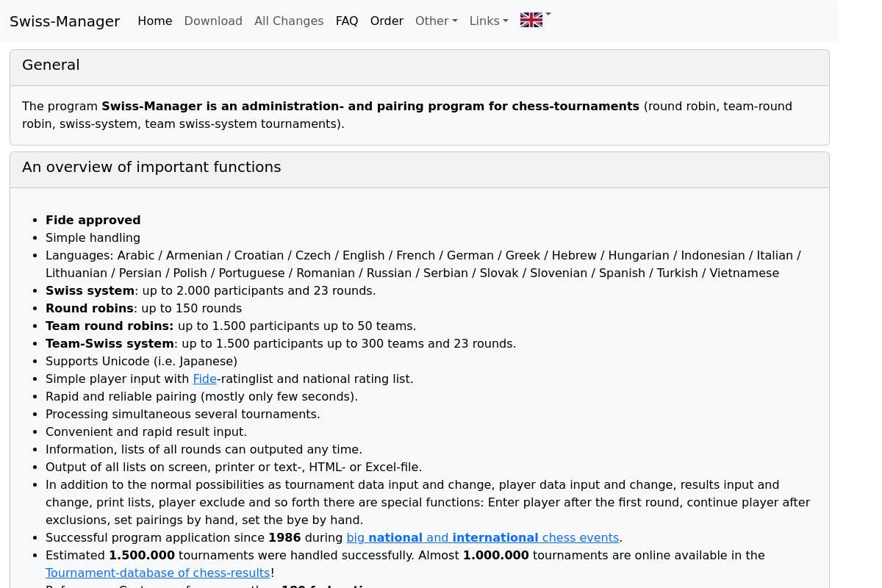Expand the Other dropdown menu
Image resolution: width=882 pixels, height=588 pixels.
click(437, 21)
